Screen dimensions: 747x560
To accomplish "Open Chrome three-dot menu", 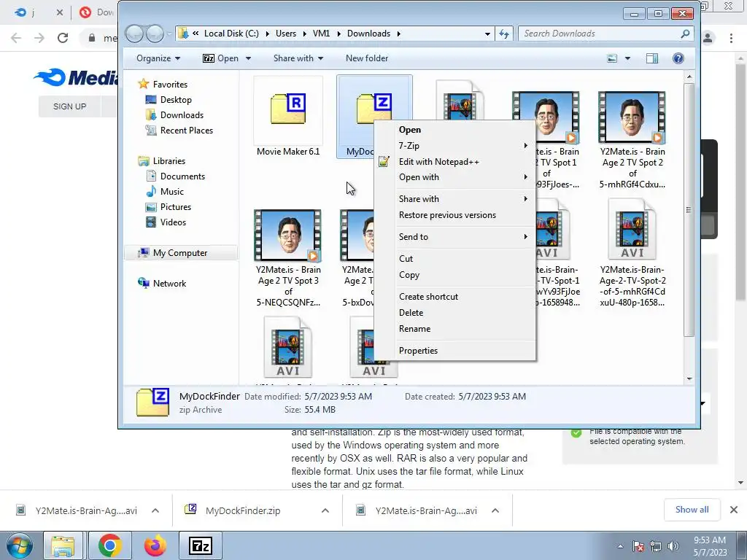I will 731,38.
